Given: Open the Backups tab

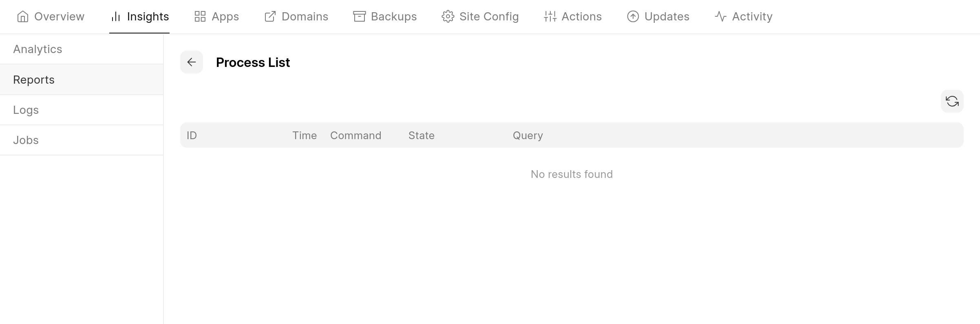Looking at the screenshot, I should click(393, 17).
